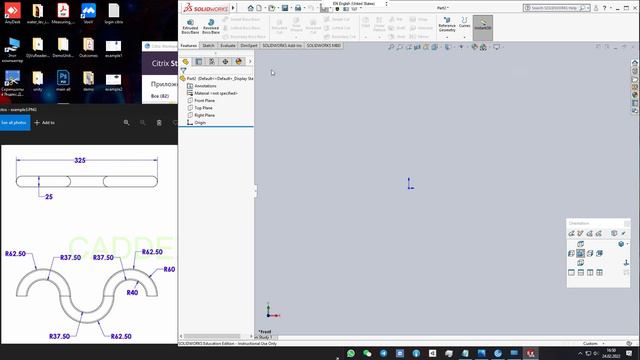
Task: Open the FeatureManager design tree tab
Action: (186, 62)
